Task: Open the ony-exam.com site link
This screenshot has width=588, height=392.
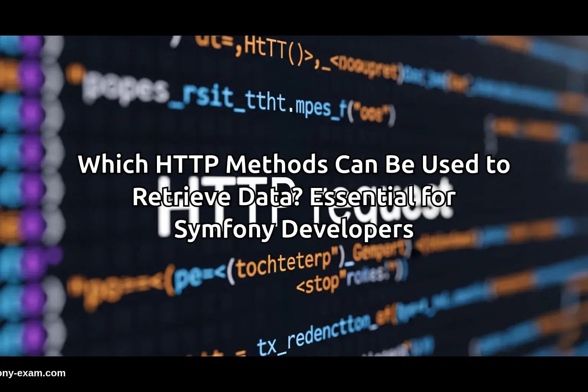Action: [x=33, y=372]
